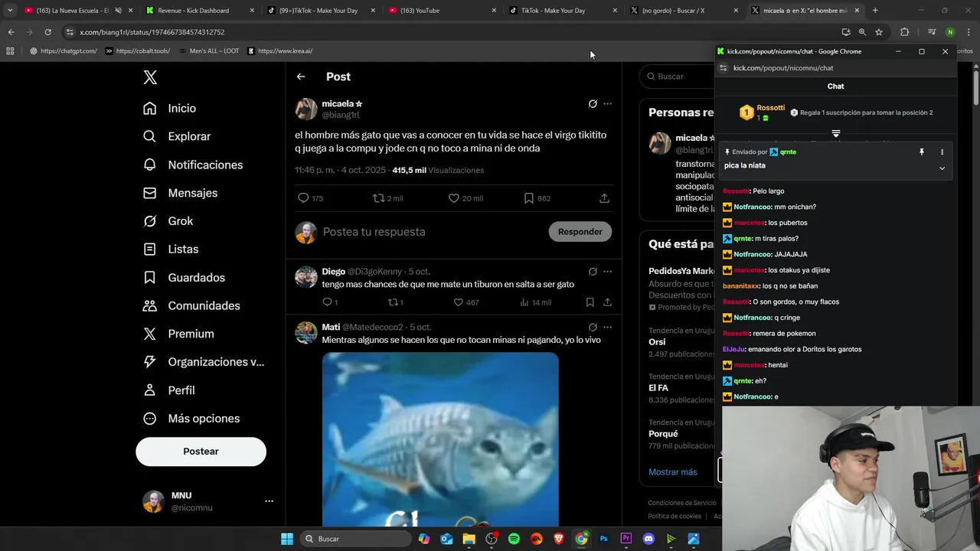Image resolution: width=980 pixels, height=551 pixels.
Task: Click the Windows Start button
Action: point(287,539)
